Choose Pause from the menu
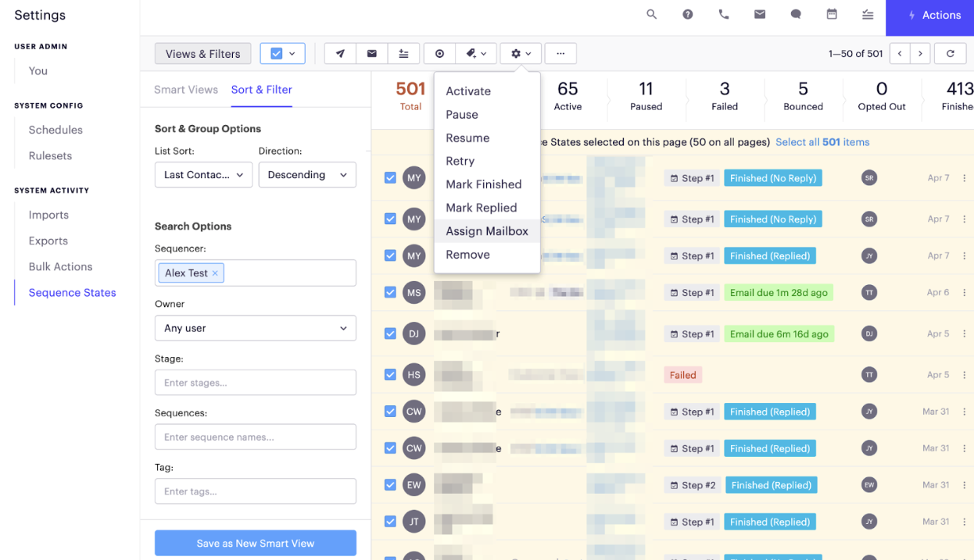This screenshot has height=560, width=974. click(487, 115)
